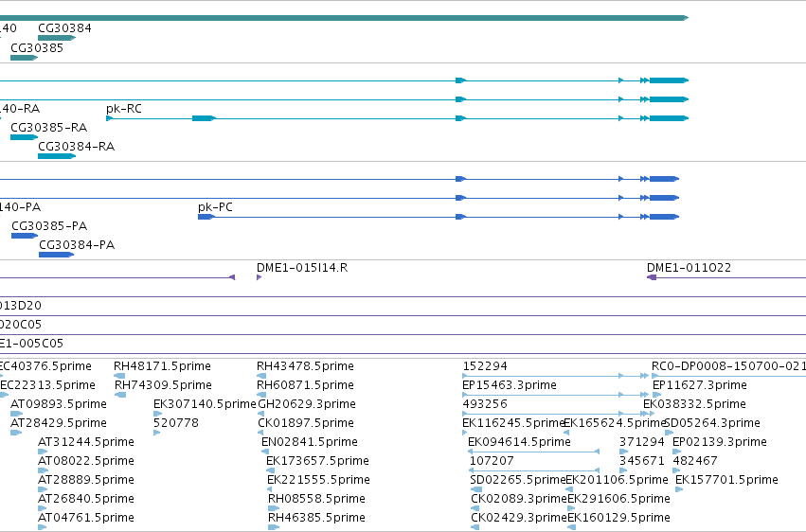Click the pk-RC transcript label
Screen dimensions: 806x532
pyautogui.click(x=124, y=109)
